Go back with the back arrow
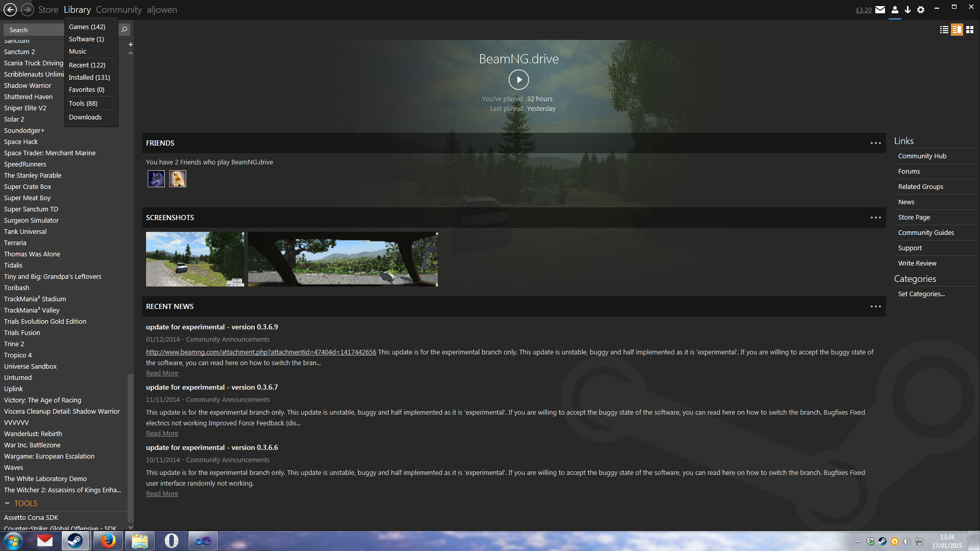Screen dimensions: 980x551 pyautogui.click(x=10, y=10)
